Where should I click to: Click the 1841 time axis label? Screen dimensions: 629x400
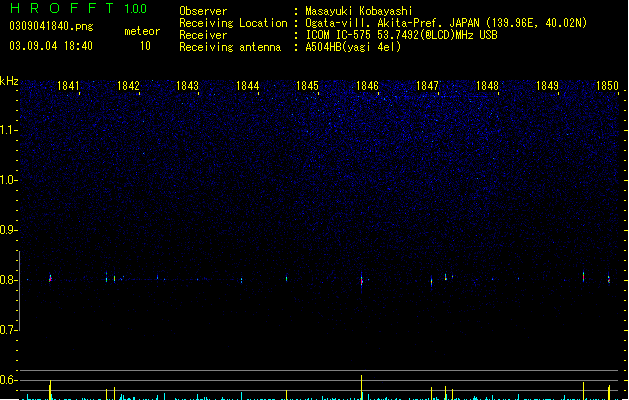pos(68,86)
